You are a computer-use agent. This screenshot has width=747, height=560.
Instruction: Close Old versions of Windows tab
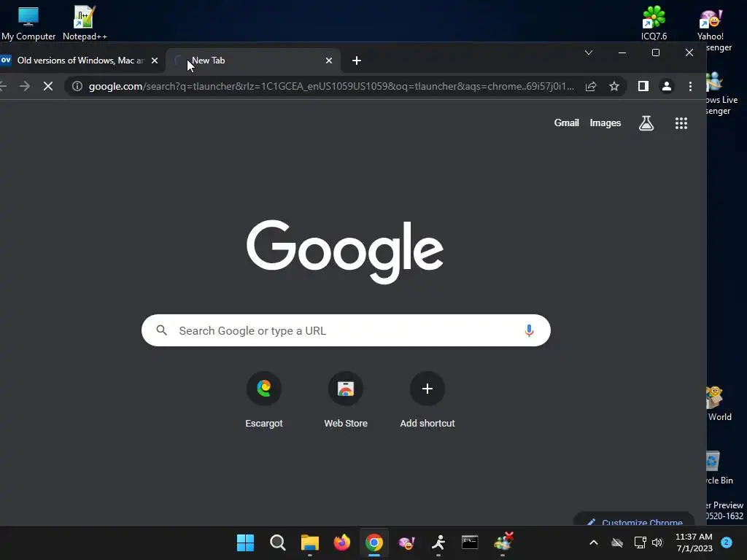pyautogui.click(x=155, y=61)
